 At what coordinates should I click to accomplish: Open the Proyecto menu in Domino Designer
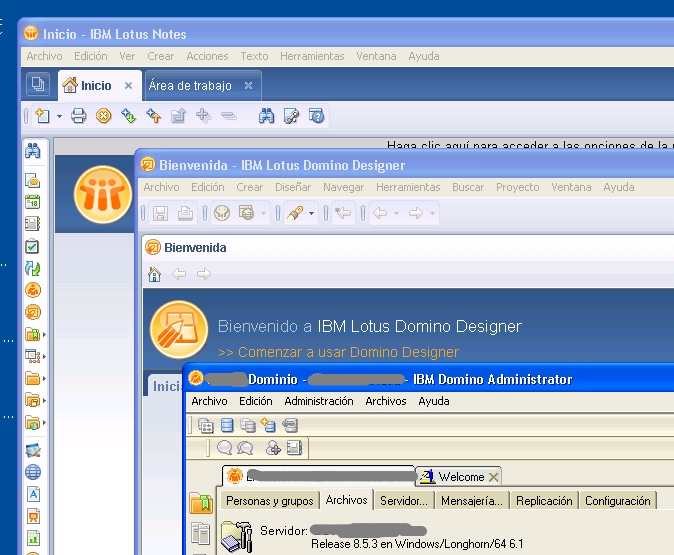[x=518, y=187]
